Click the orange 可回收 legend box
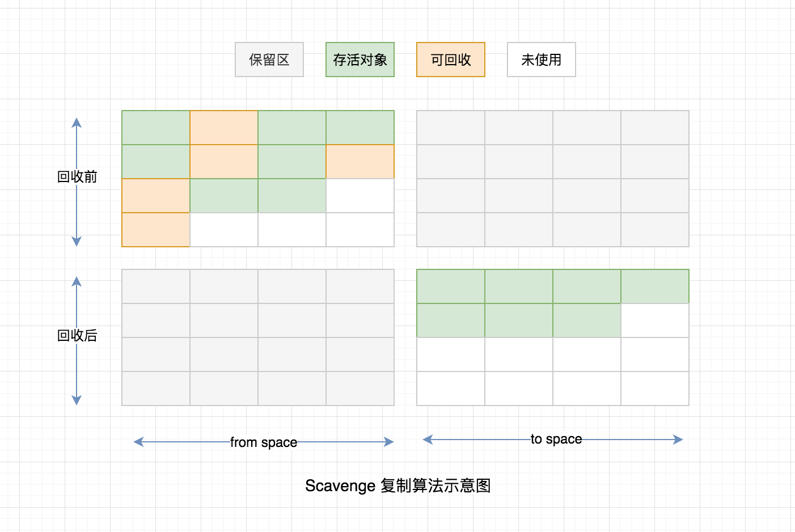This screenshot has width=795, height=532. [450, 60]
